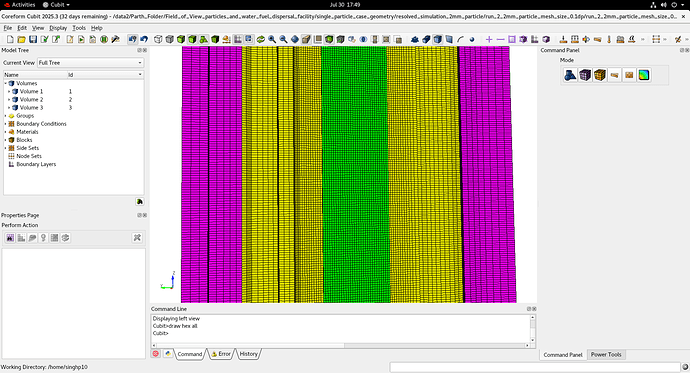690x373 pixels.
Task: Expand the Volume 1 tree node
Action: click(9, 91)
